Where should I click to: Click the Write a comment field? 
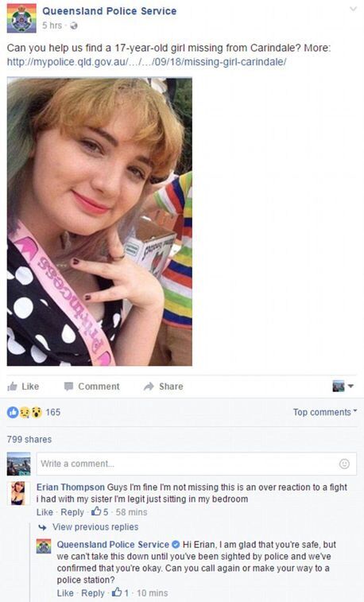[x=196, y=464]
